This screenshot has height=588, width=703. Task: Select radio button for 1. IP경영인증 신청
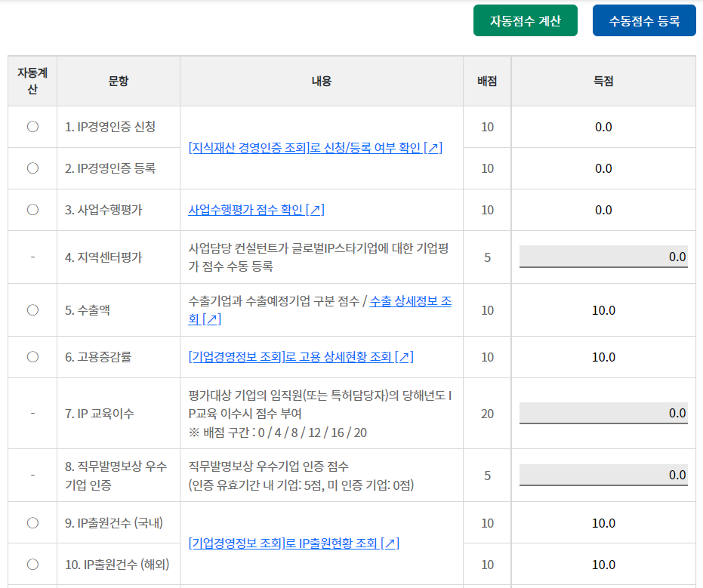32,127
